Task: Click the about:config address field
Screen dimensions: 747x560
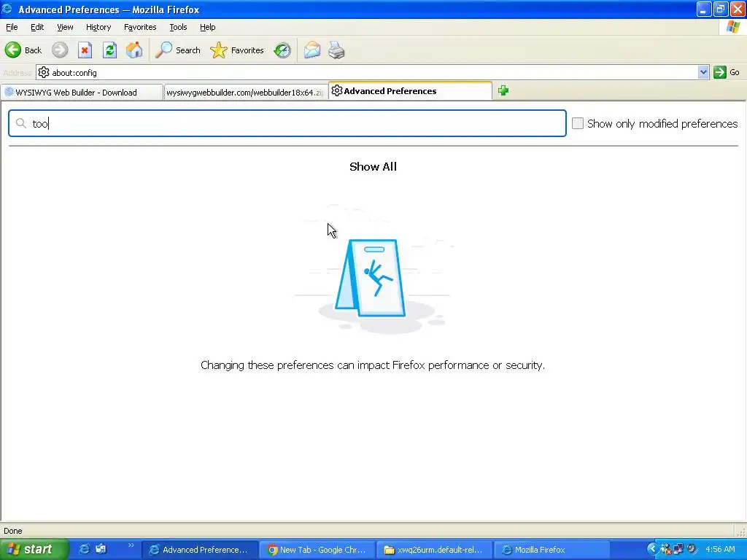Action: point(368,72)
